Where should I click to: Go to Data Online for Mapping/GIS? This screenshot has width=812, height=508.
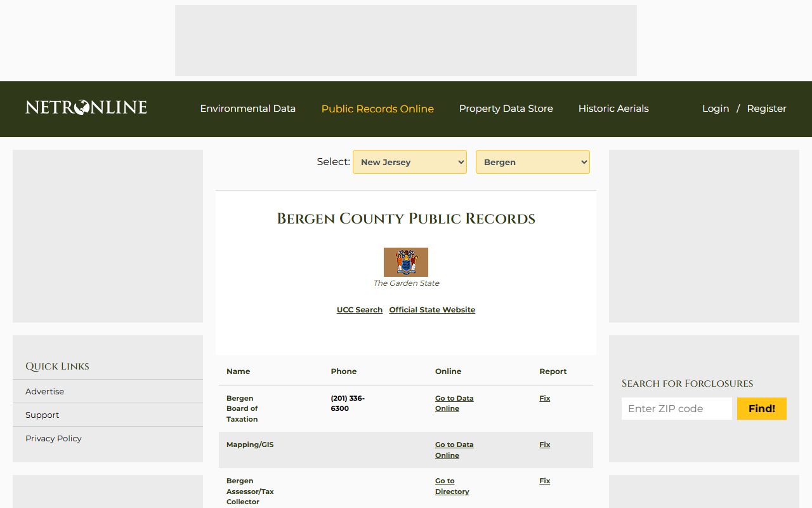[x=454, y=450]
